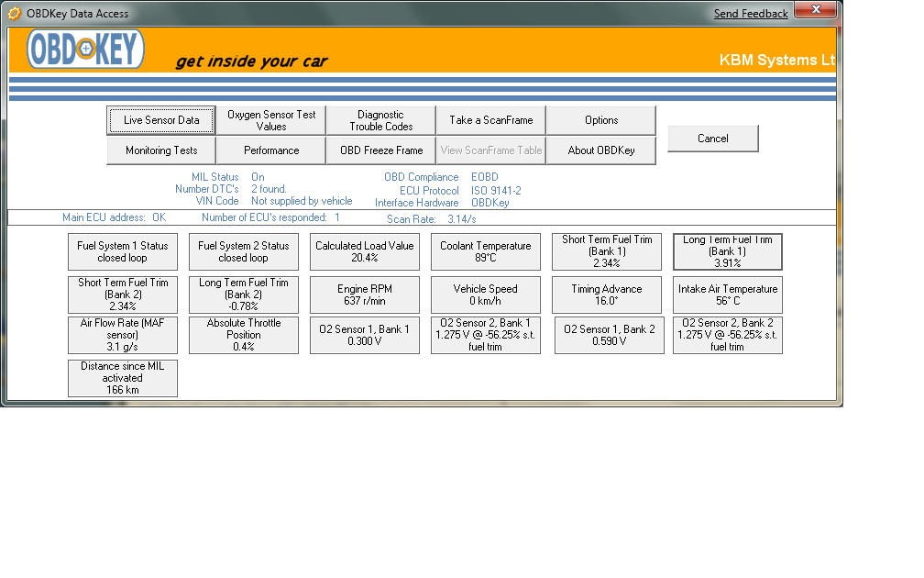Click Distance since MIL activated tile
Screen dimensions: 924x578
123,378
